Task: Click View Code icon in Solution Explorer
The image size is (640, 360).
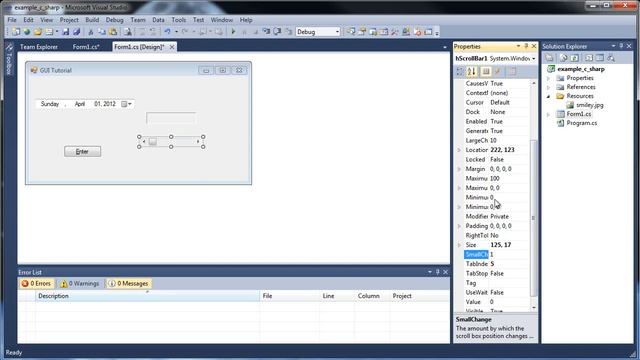Action: [x=589, y=58]
